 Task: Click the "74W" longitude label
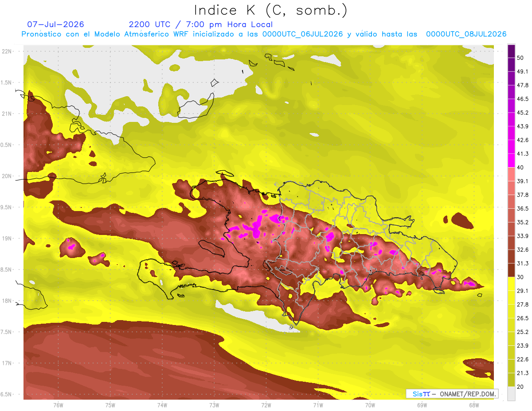click(x=162, y=404)
